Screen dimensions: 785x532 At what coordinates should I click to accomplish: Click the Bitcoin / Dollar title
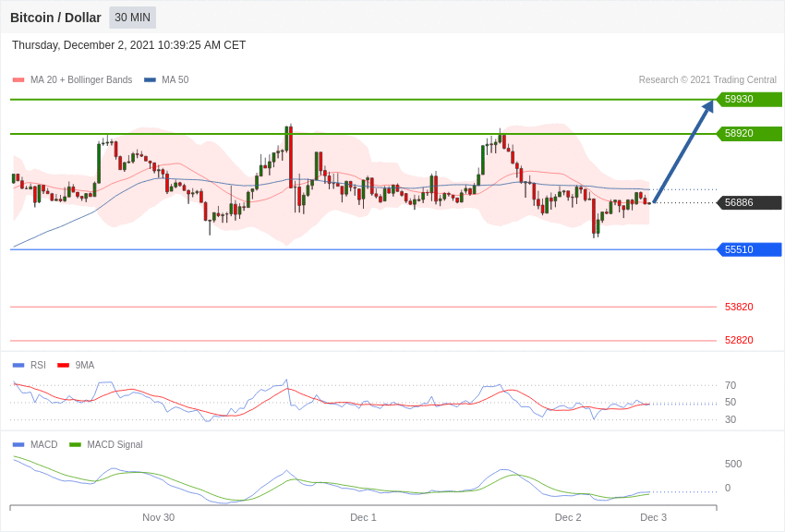coord(55,18)
